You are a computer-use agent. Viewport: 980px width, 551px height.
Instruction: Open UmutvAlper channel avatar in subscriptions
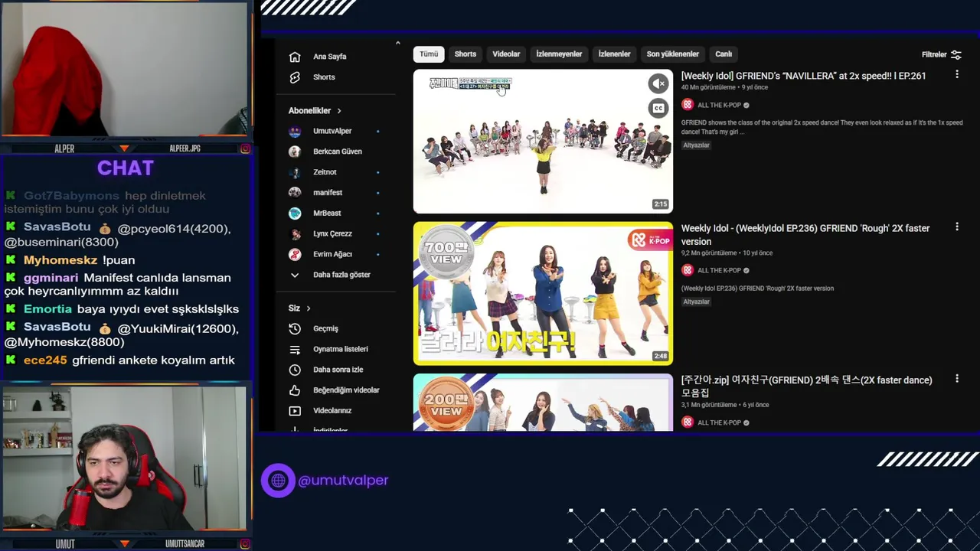(x=295, y=131)
